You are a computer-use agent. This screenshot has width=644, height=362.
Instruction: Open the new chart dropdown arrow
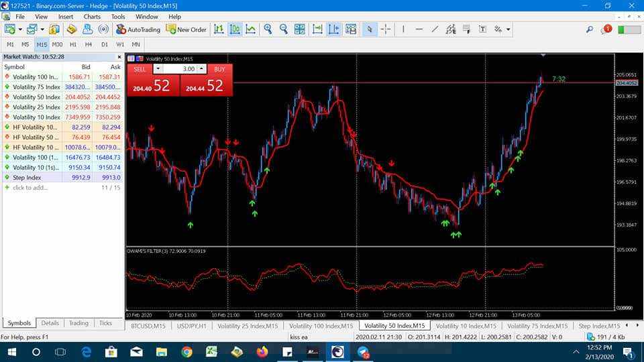tap(20, 29)
